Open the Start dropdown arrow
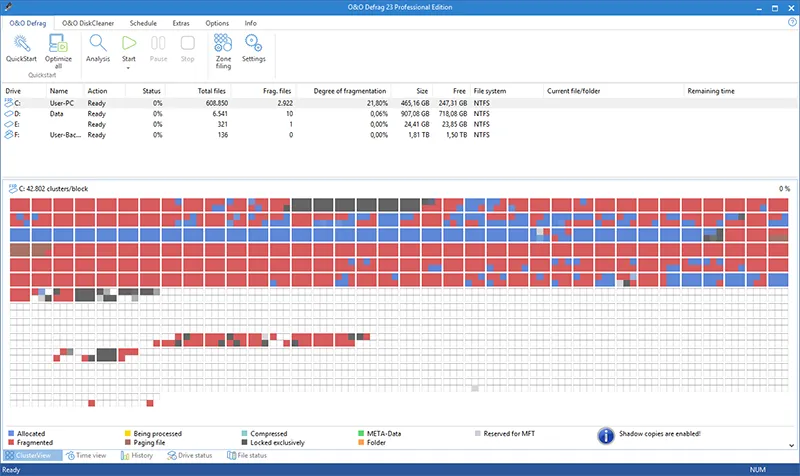 (129, 68)
